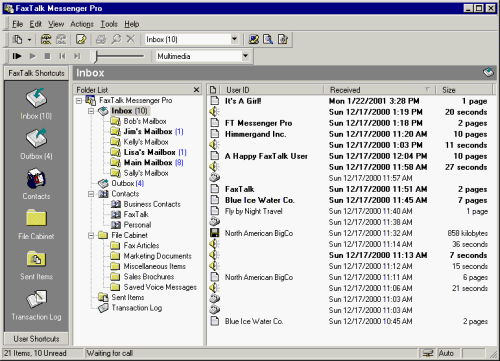Viewport: 500px width, 361px height.
Task: Open the Sent Items shortcut icon
Action: pyautogui.click(x=36, y=259)
